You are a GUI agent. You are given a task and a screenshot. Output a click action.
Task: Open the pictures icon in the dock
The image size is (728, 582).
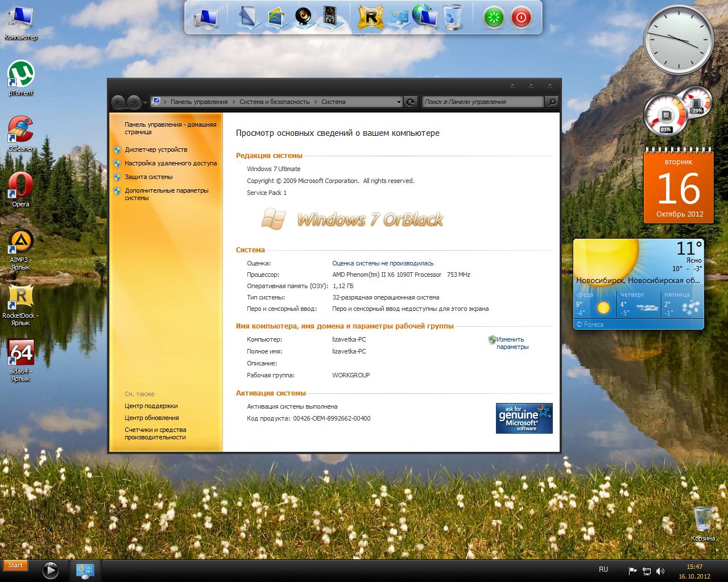[277, 18]
